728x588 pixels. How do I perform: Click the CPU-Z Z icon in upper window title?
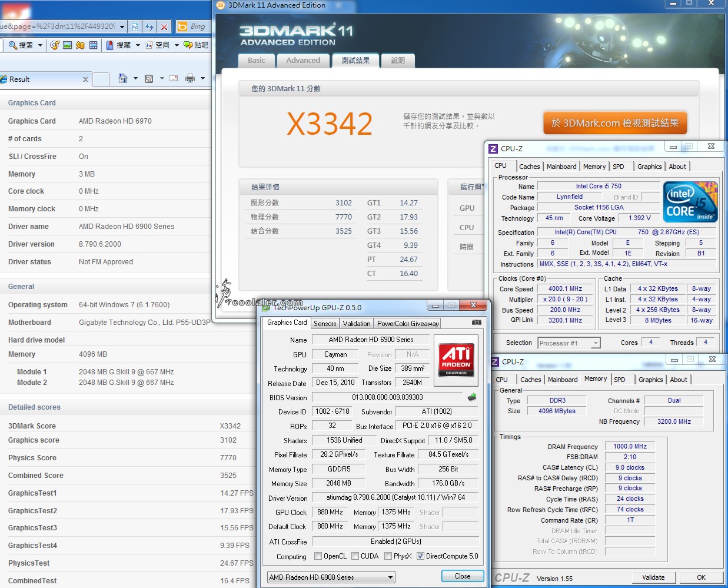pyautogui.click(x=493, y=149)
